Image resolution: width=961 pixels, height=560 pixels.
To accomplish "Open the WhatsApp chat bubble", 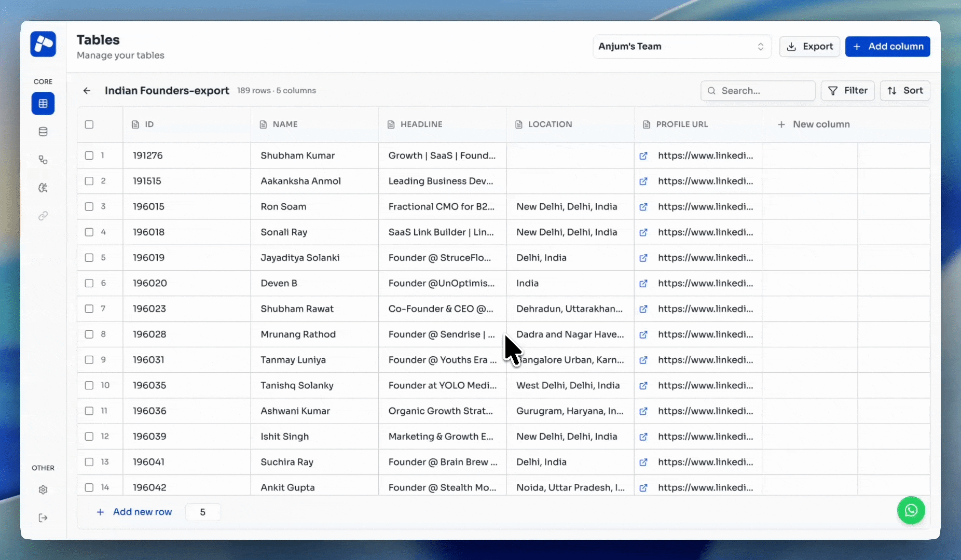I will pyautogui.click(x=911, y=511).
